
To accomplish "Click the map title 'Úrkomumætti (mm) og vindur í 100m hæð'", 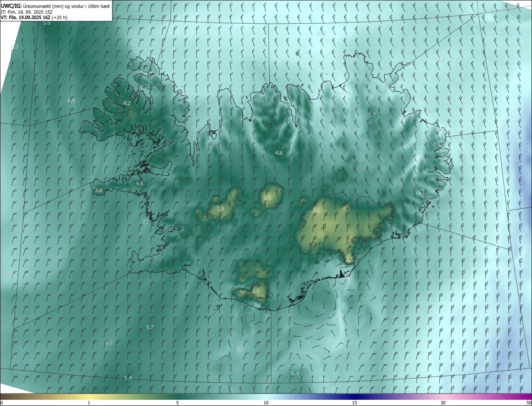I will click(66, 6).
